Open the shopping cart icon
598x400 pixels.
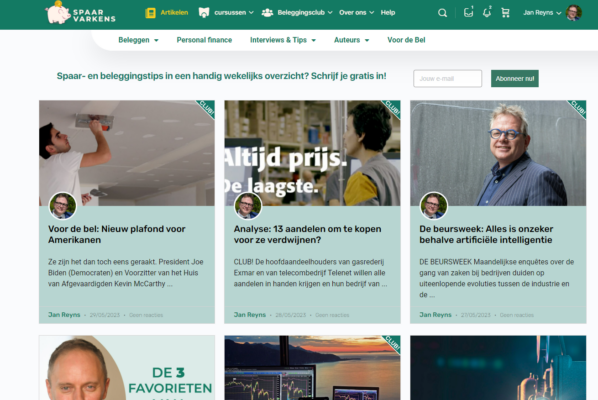tap(505, 13)
